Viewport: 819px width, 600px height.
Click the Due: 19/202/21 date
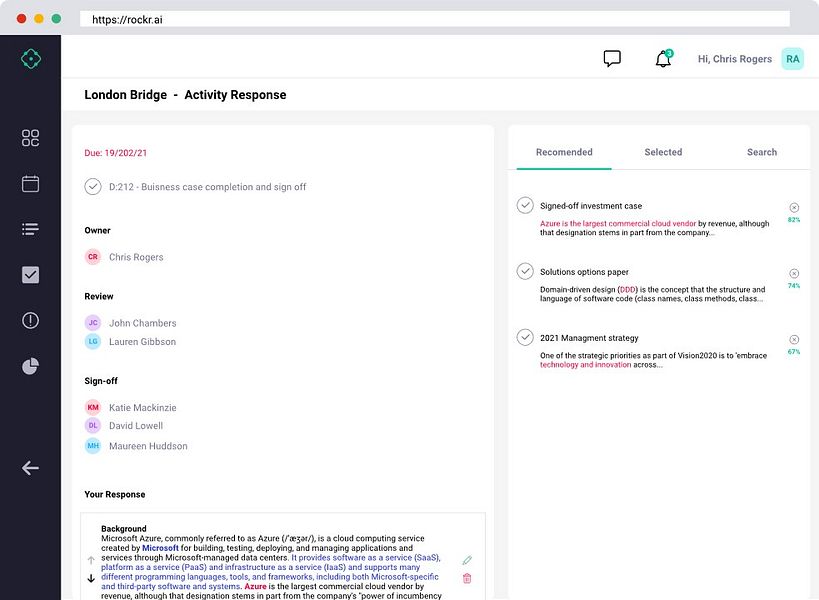point(115,153)
